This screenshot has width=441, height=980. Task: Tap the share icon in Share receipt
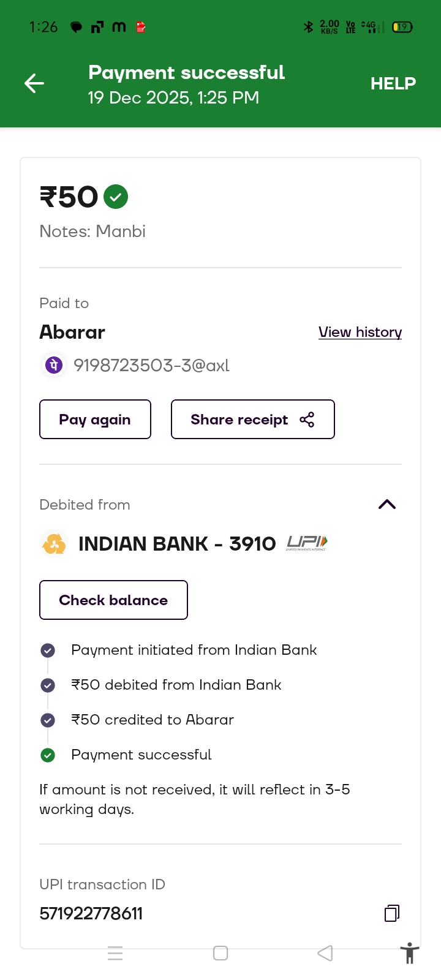point(307,420)
